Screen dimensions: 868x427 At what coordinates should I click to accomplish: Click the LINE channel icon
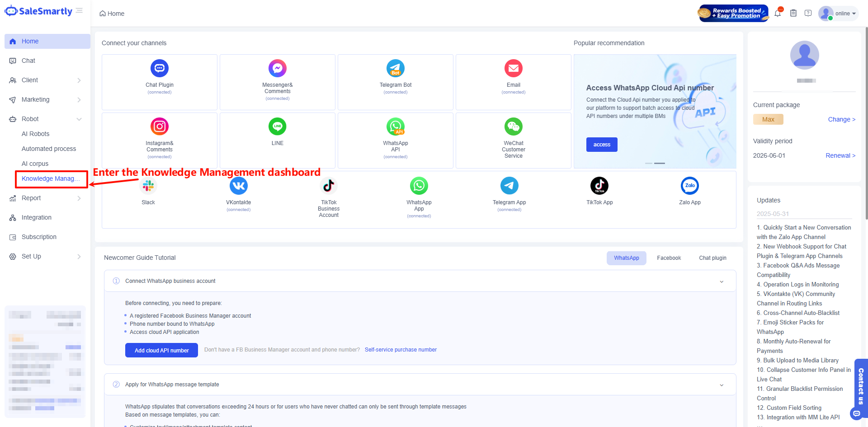click(278, 127)
